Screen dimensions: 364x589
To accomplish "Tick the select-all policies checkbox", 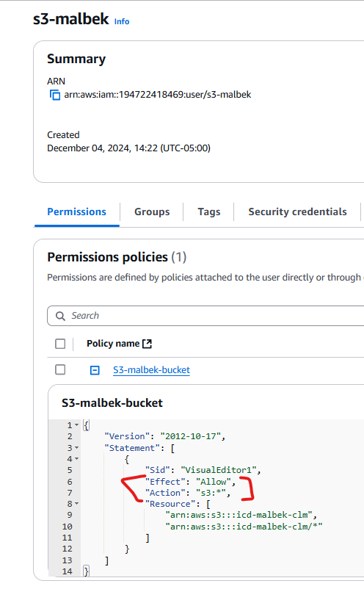I will pos(60,344).
